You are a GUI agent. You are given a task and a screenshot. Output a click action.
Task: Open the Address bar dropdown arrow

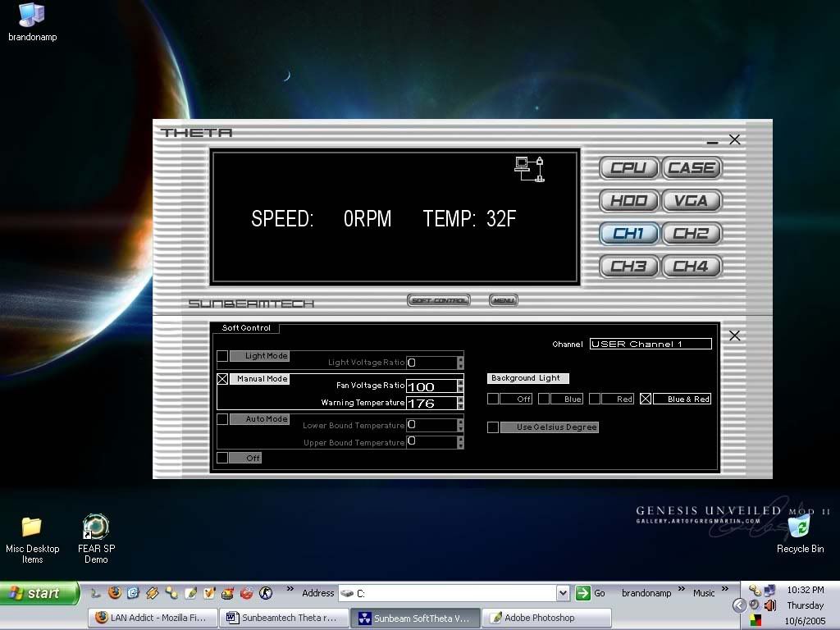(563, 593)
